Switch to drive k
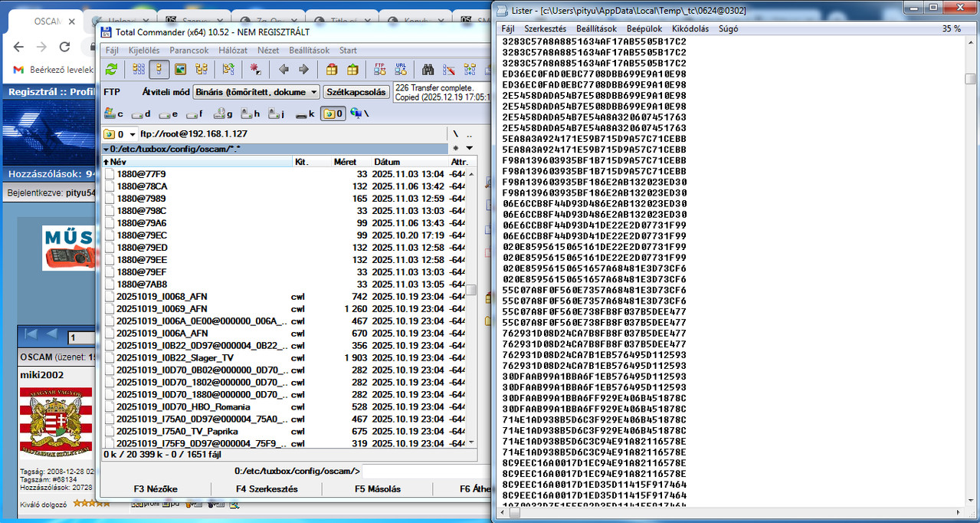The width and height of the screenshot is (980, 523). pos(303,113)
